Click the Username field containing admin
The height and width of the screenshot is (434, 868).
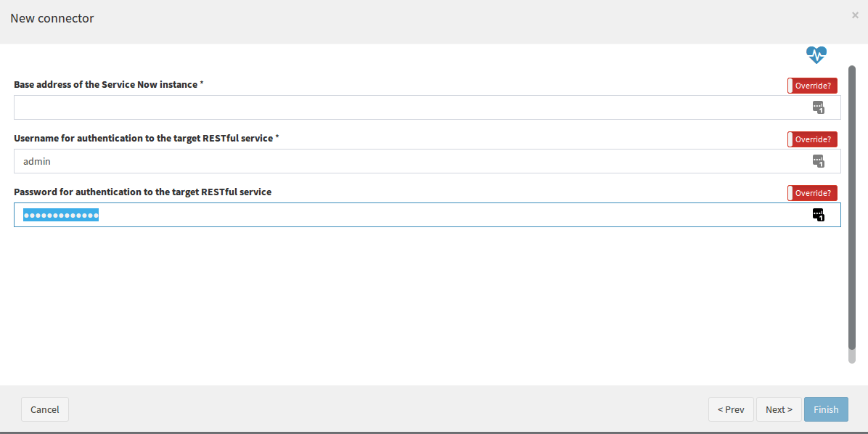(x=427, y=161)
